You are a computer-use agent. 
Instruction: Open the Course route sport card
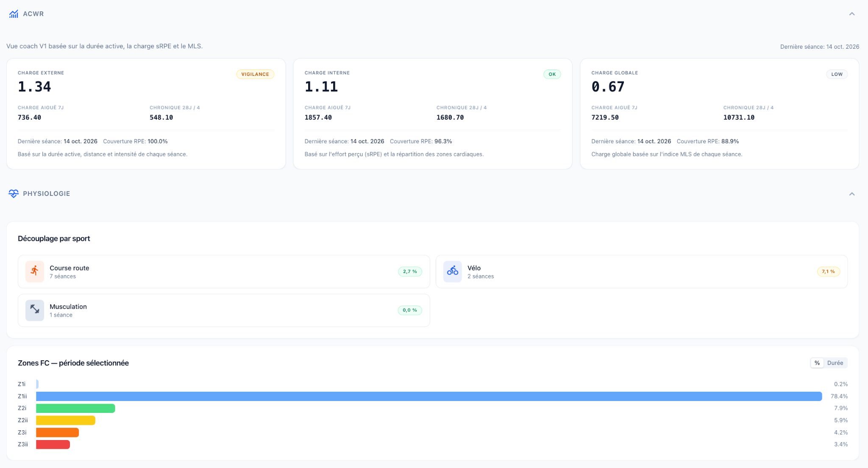pyautogui.click(x=224, y=272)
